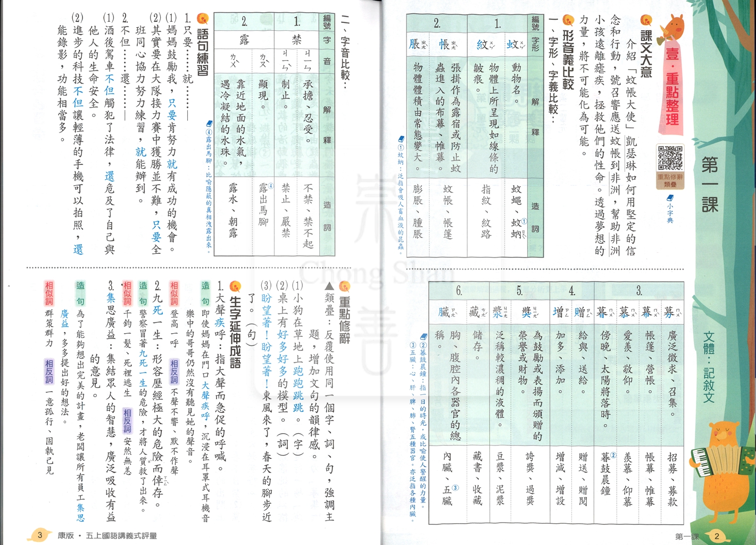Click the footer 康版·五上國語講義式評量
This screenshot has height=545, width=756.
[x=107, y=535]
